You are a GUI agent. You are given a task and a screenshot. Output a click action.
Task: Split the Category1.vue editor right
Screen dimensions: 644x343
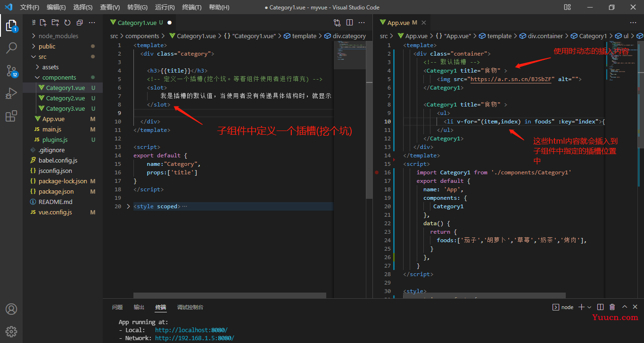pyautogui.click(x=349, y=23)
